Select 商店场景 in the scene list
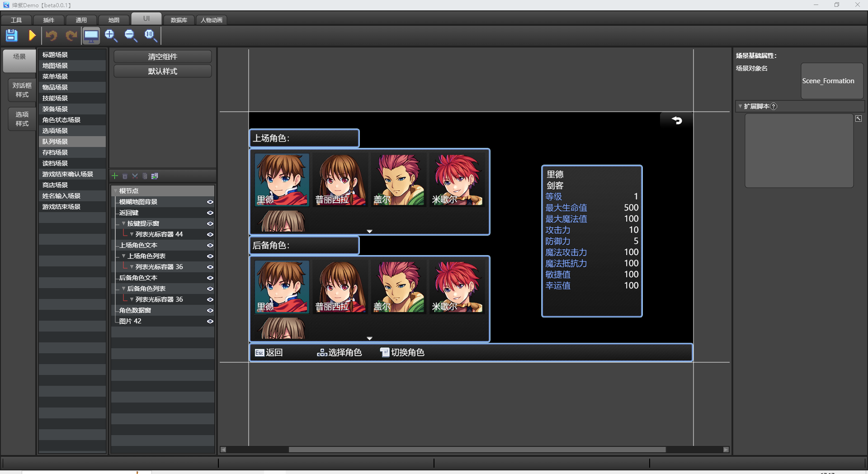 (72, 185)
